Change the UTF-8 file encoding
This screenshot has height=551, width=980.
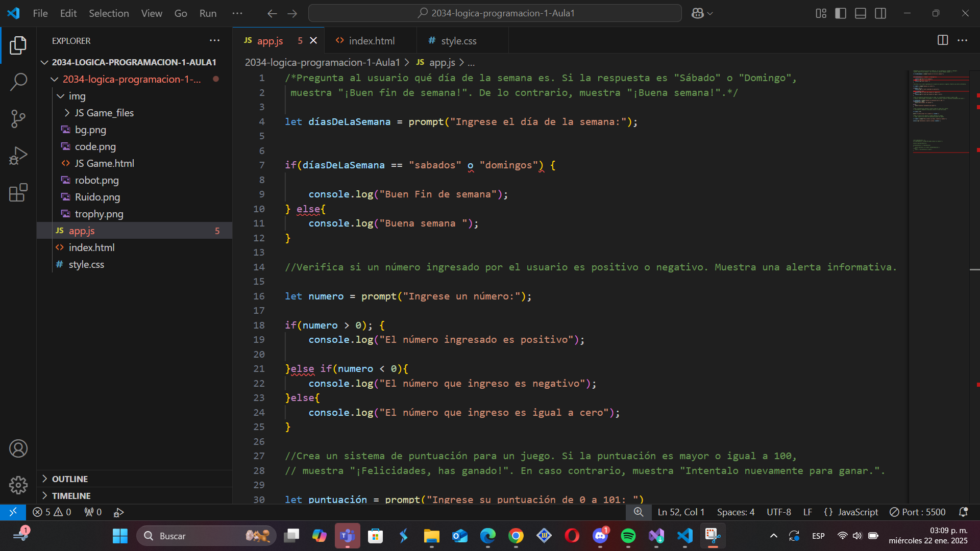pos(779,512)
